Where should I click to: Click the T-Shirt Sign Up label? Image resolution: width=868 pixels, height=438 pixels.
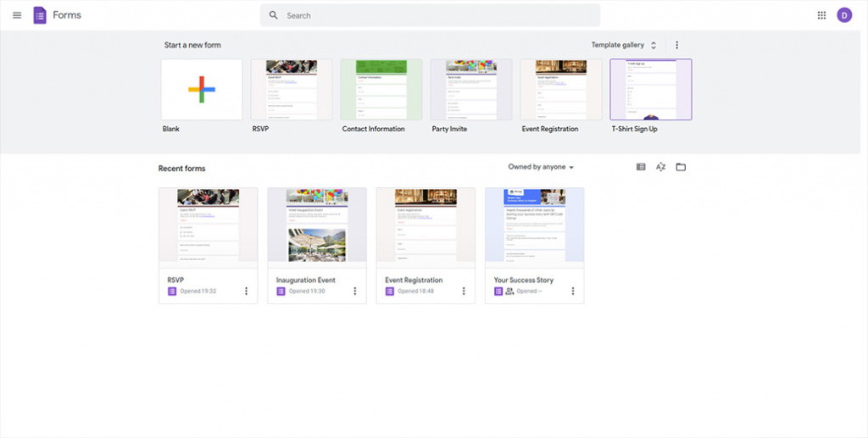634,129
